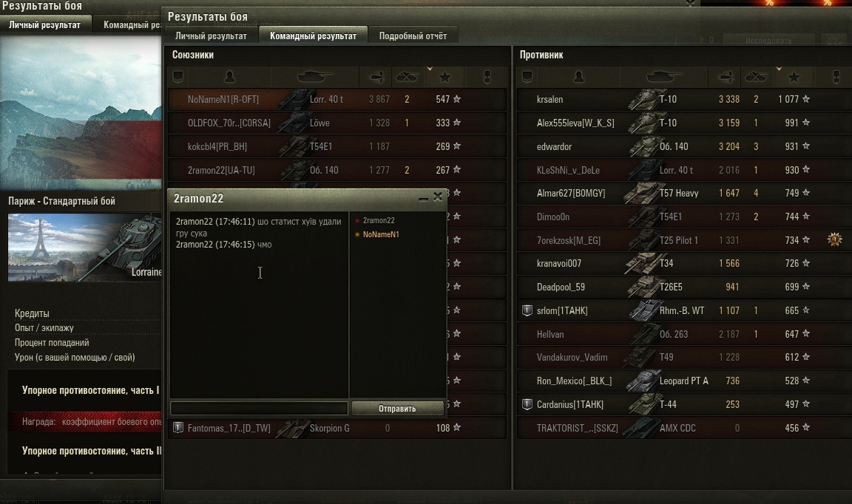Sort allies by player name icon

229,77
